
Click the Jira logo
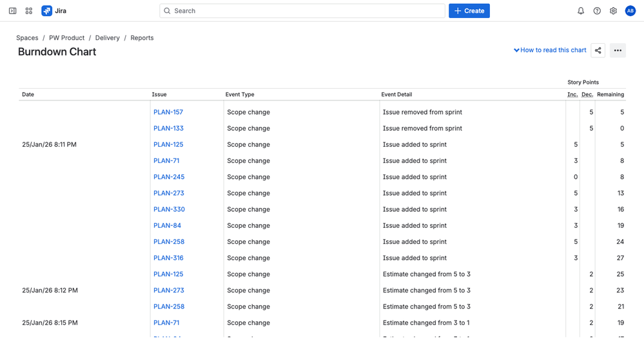coord(54,11)
